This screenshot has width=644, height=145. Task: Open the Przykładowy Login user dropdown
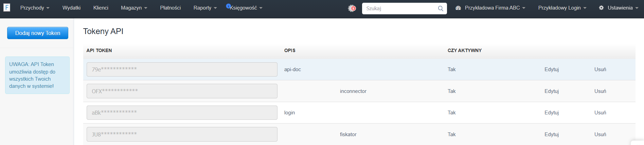click(x=562, y=8)
